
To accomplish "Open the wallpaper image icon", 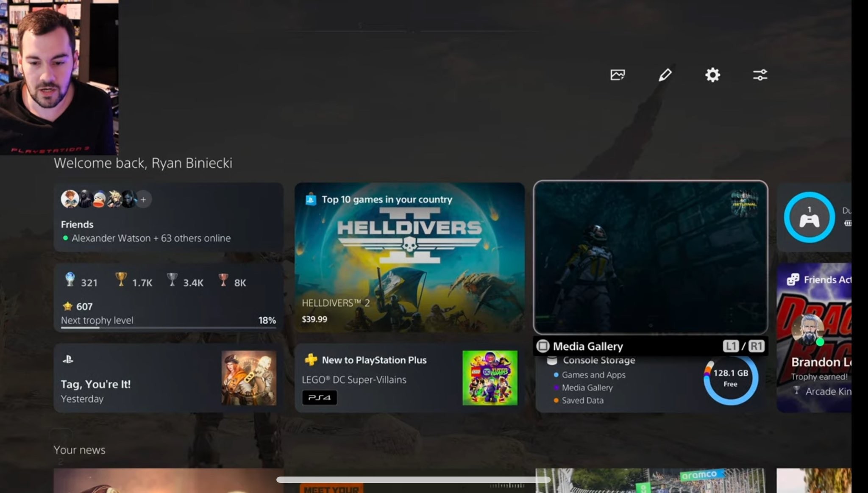I will 618,75.
